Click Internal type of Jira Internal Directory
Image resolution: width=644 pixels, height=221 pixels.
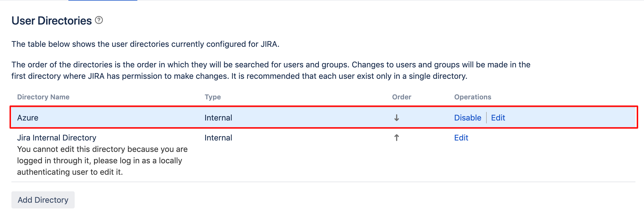click(x=218, y=138)
